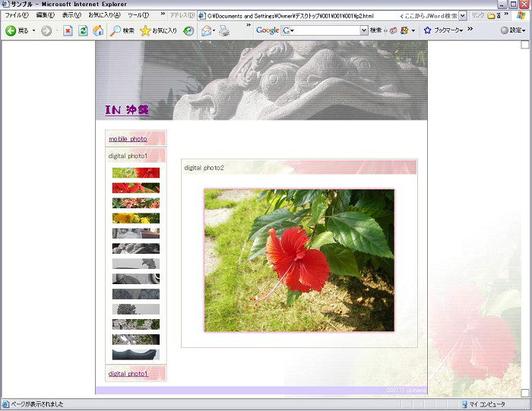Go to the Home page icon
The height and width of the screenshot is (411, 532).
98,31
